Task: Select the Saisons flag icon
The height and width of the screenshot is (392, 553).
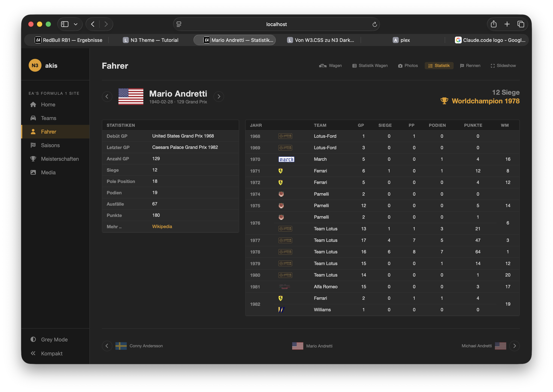Action: pyautogui.click(x=33, y=145)
